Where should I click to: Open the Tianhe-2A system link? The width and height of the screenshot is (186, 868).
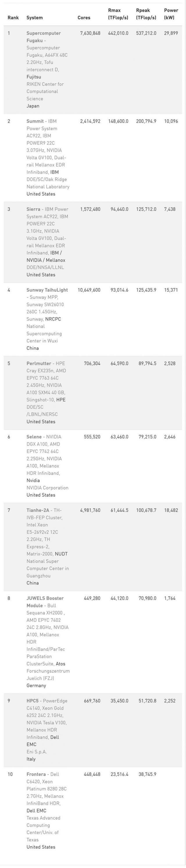[38, 511]
